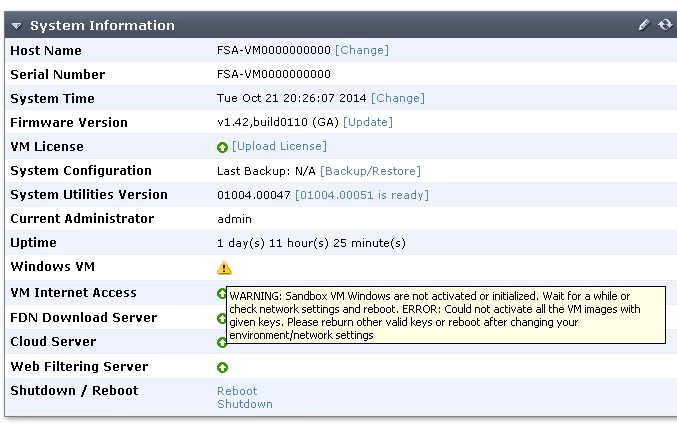Click the refresh icon in System Information header
This screenshot has width=677, height=429.
click(x=665, y=25)
